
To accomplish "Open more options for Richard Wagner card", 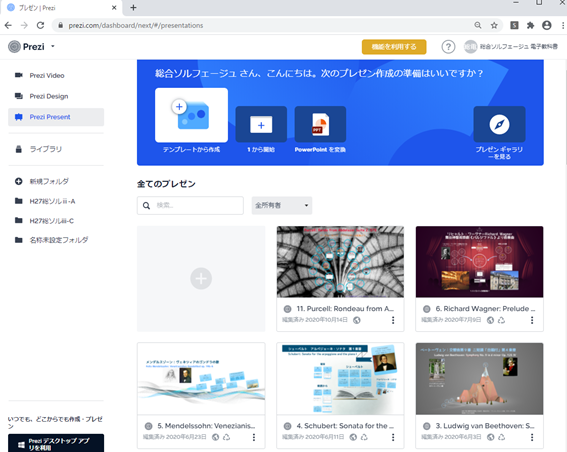I will 532,320.
